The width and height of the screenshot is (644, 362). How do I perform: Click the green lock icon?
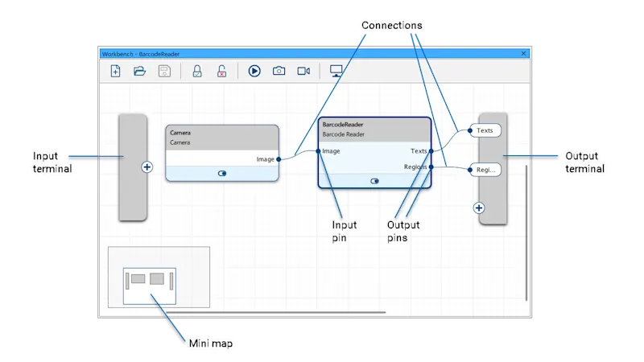coord(196,71)
